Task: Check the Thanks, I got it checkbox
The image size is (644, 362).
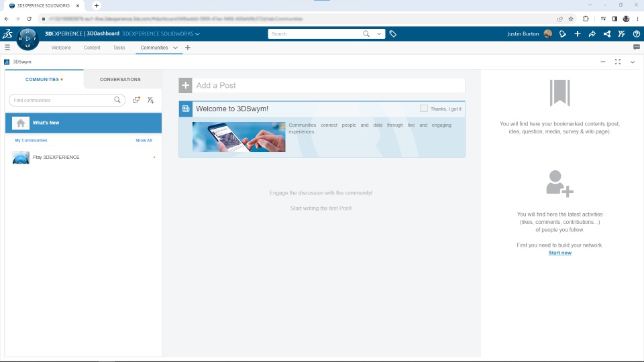Action: [424, 109]
